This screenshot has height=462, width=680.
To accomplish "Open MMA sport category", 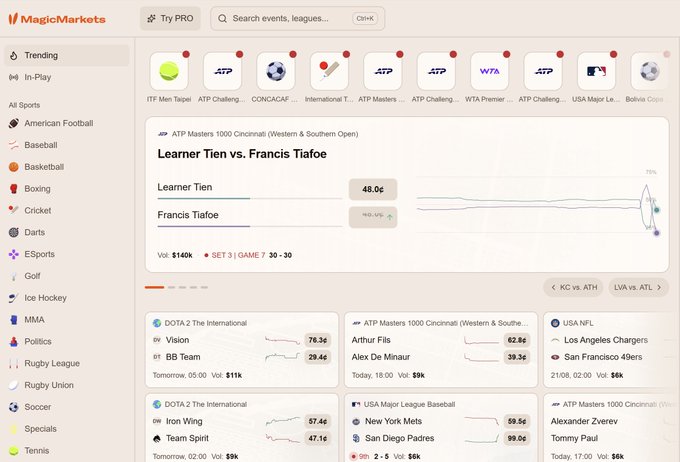I will (67, 320).
